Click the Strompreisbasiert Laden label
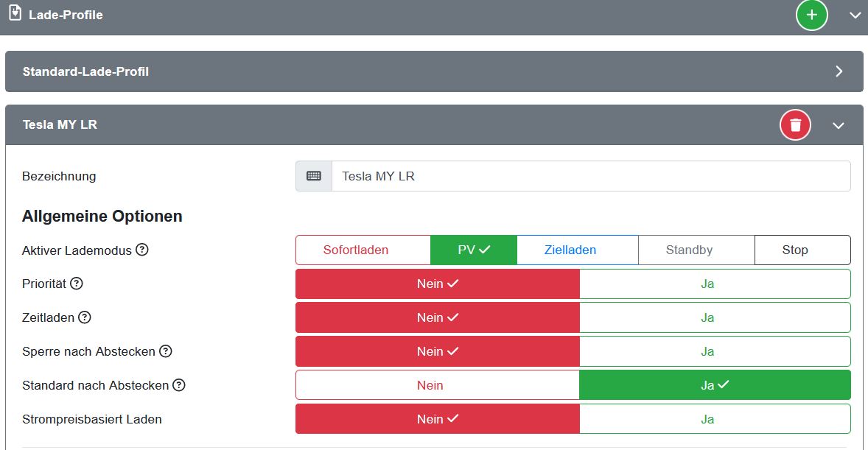Screen dimensions: 868x450 coord(92,420)
